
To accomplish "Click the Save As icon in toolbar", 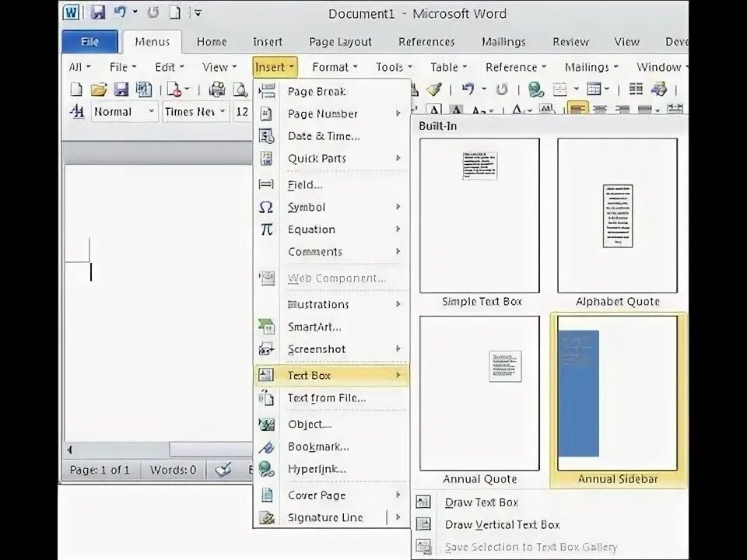I will point(143,89).
